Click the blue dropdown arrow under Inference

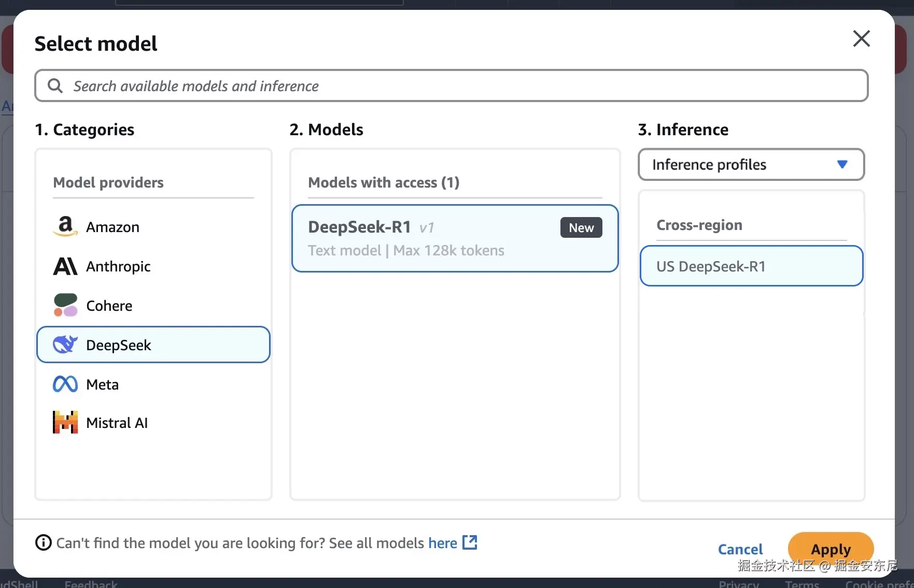click(x=842, y=165)
